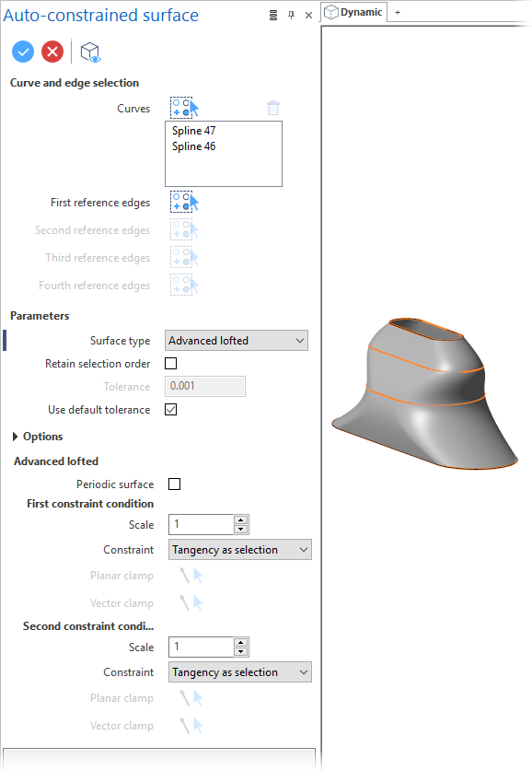Viewport: 532px width, 770px height.
Task: Switch to the Dynamic tab
Action: tap(353, 12)
